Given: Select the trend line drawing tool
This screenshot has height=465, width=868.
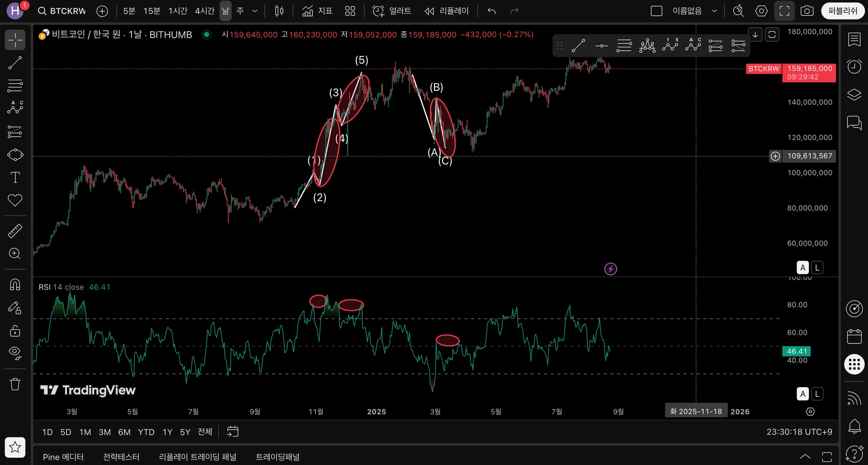Looking at the screenshot, I should tap(15, 63).
